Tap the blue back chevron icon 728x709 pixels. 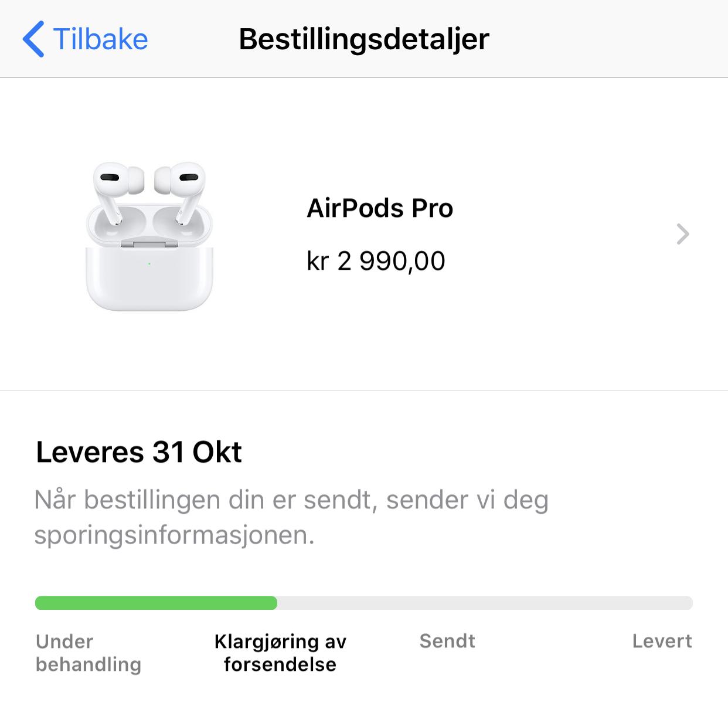pyautogui.click(x=33, y=39)
